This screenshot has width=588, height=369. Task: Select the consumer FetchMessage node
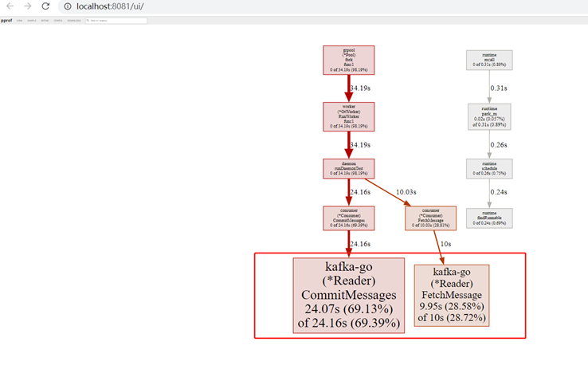tap(430, 218)
